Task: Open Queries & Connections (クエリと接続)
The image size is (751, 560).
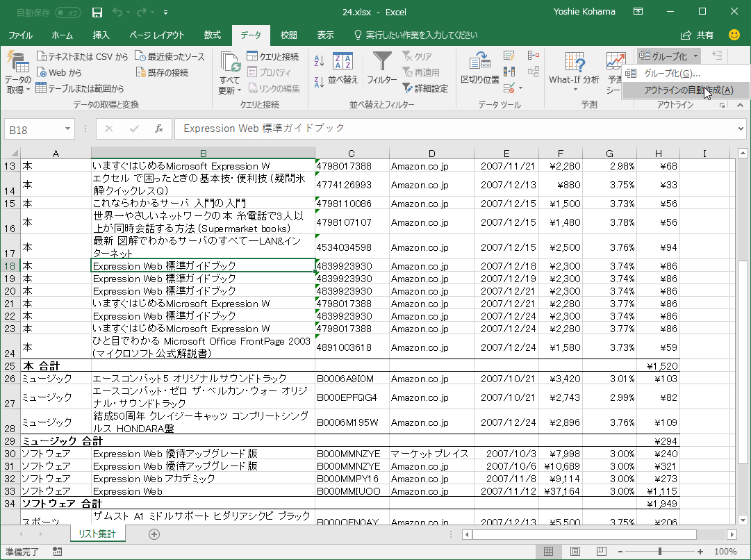Action: click(273, 56)
